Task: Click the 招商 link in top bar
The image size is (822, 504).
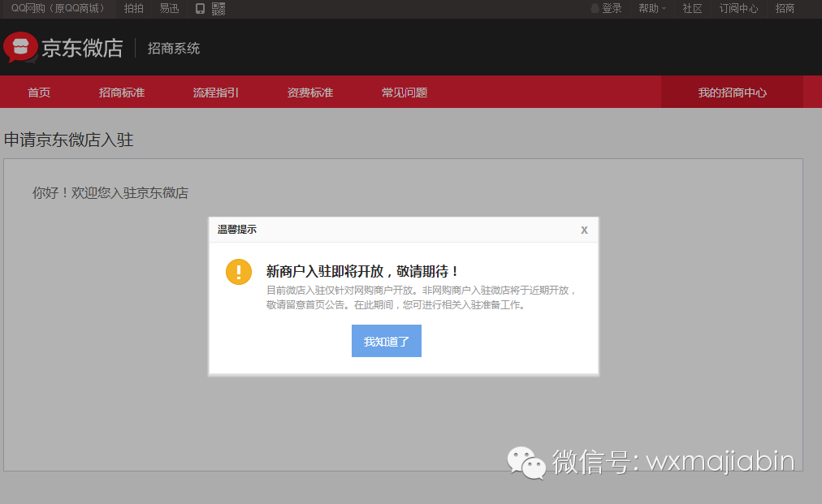Action: (785, 8)
